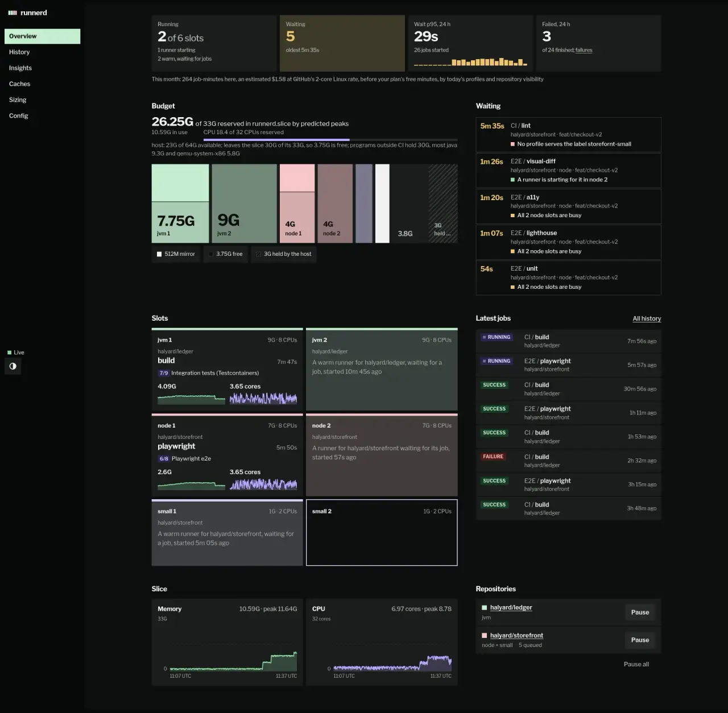Click the pink warning marker on lint job
The height and width of the screenshot is (713, 728).
(x=512, y=144)
